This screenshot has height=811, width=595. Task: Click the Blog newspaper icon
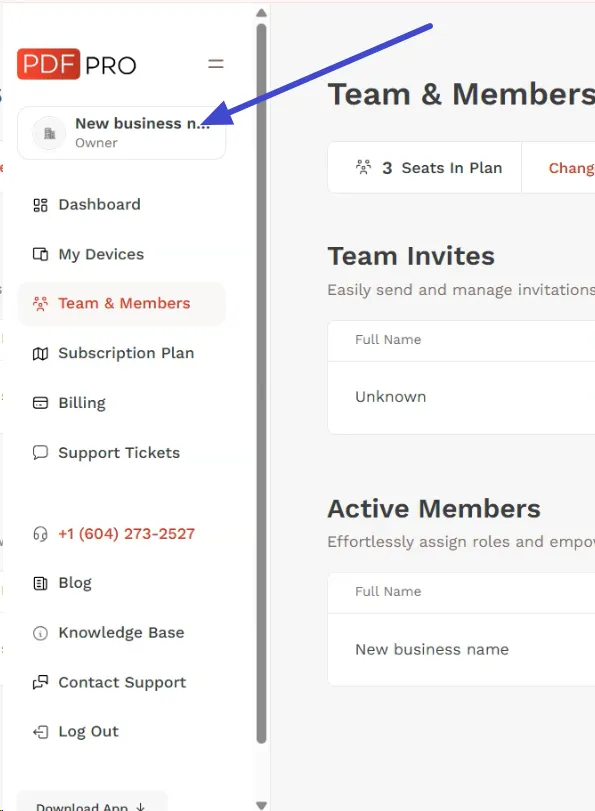pyautogui.click(x=40, y=583)
